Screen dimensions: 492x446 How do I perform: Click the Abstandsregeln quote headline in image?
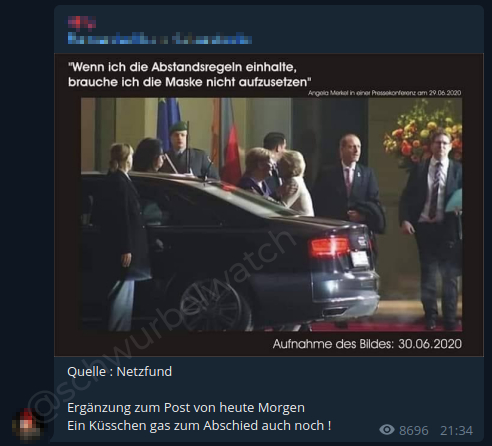190,74
